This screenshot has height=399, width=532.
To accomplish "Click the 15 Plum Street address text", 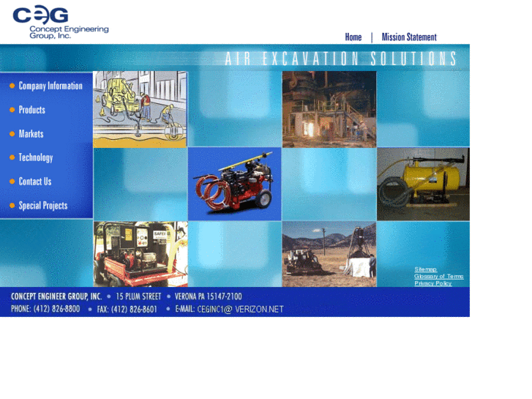I will pos(138,297).
